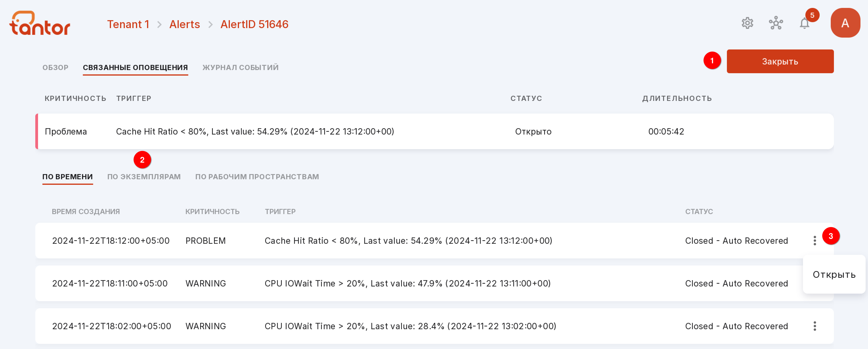Screen dimensions: 868x349
Task: Select the ПО ВРЕМЕНИ tab
Action: [x=67, y=177]
